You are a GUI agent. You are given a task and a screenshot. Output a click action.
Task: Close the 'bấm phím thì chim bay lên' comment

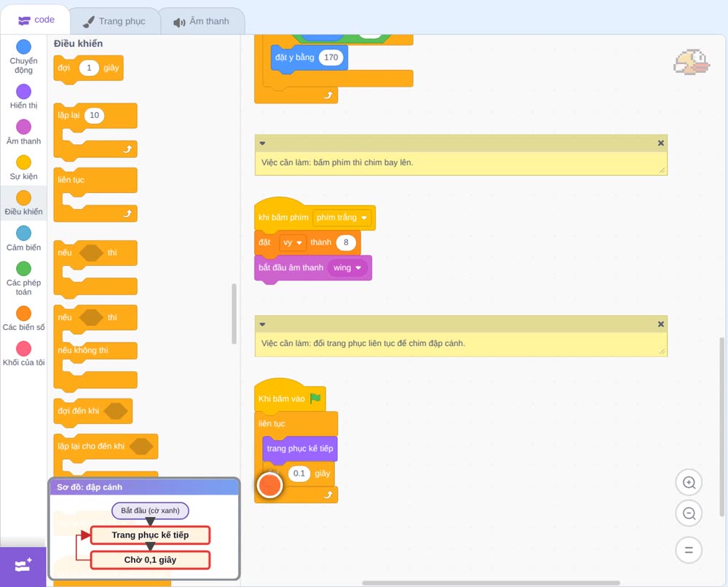[661, 143]
